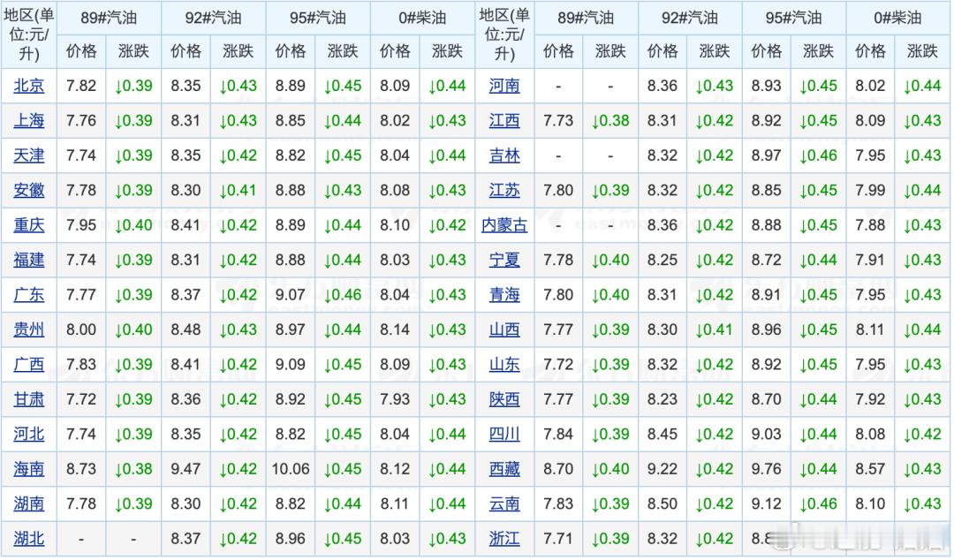The width and height of the screenshot is (954, 560).
Task: Open the 安徽 region link
Action: (28, 191)
